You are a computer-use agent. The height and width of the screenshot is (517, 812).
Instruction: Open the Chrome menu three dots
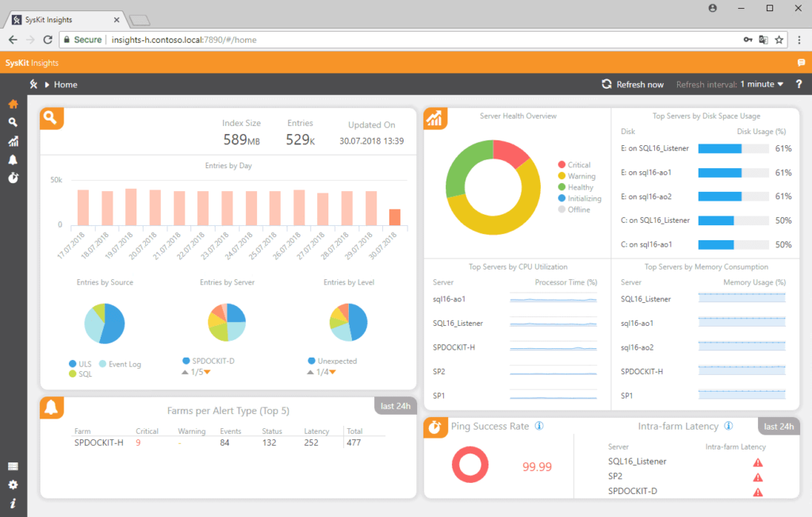[799, 40]
